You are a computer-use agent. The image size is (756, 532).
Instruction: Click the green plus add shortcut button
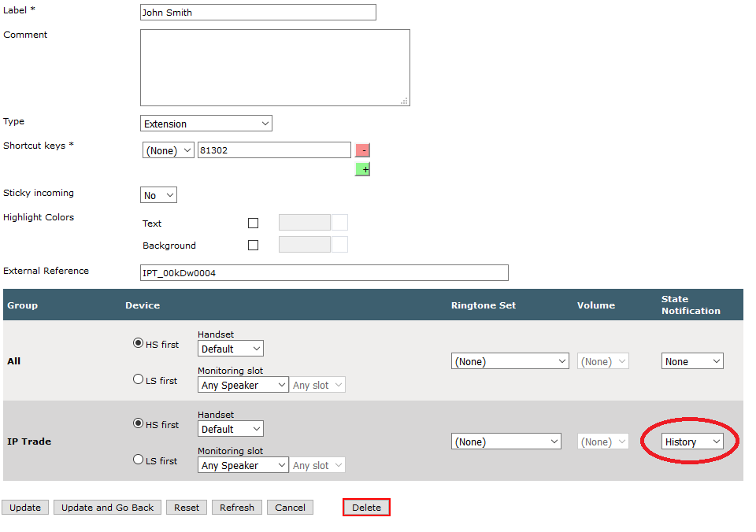[x=362, y=169]
